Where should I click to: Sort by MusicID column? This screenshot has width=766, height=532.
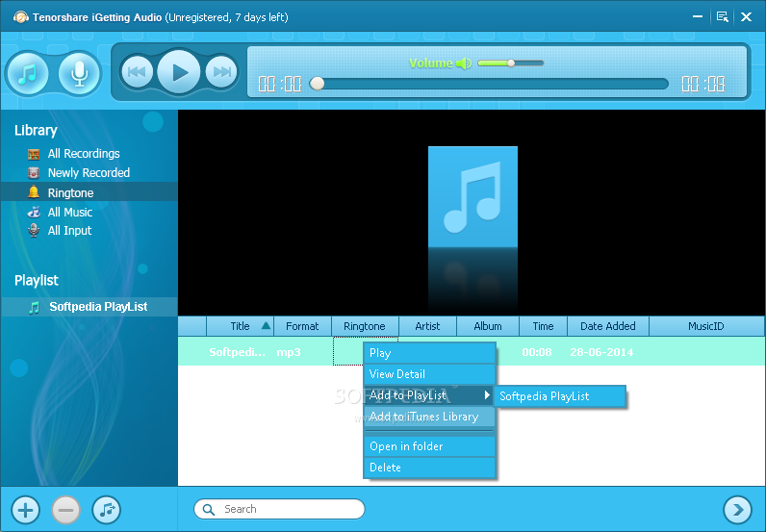tap(706, 326)
